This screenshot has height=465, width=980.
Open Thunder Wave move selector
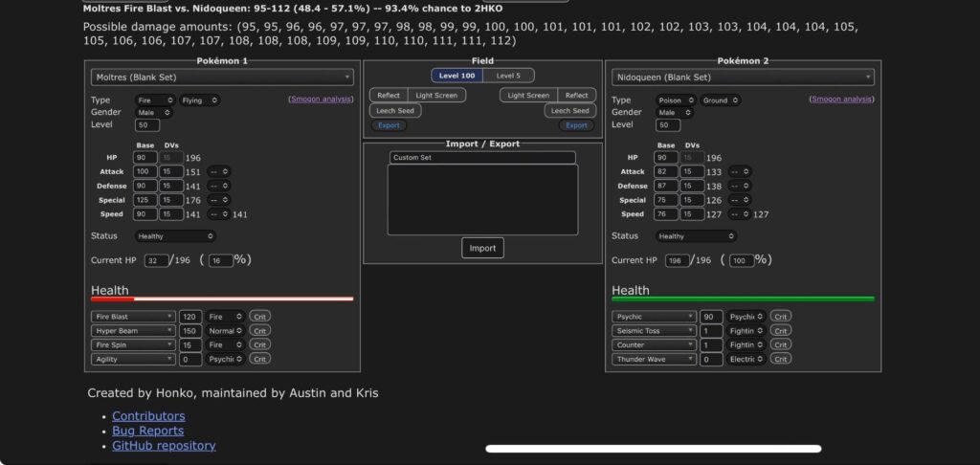[x=654, y=359]
